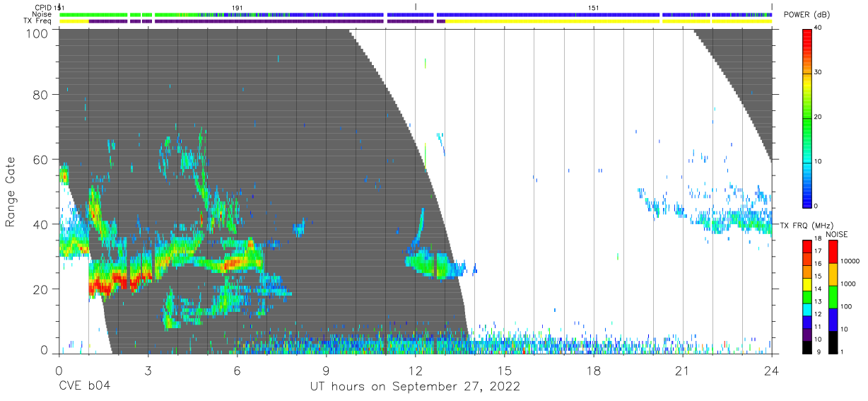Click UT hour axis tick '24'

click(x=771, y=370)
